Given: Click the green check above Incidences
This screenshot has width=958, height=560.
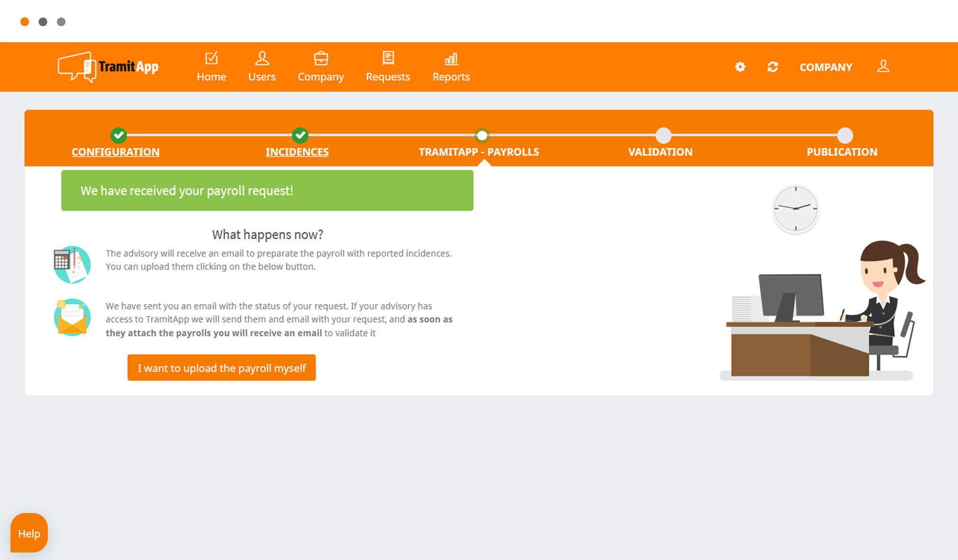Looking at the screenshot, I should tap(300, 135).
